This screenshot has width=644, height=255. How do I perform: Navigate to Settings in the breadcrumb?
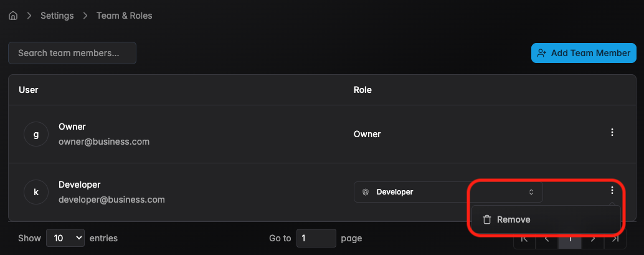click(57, 16)
